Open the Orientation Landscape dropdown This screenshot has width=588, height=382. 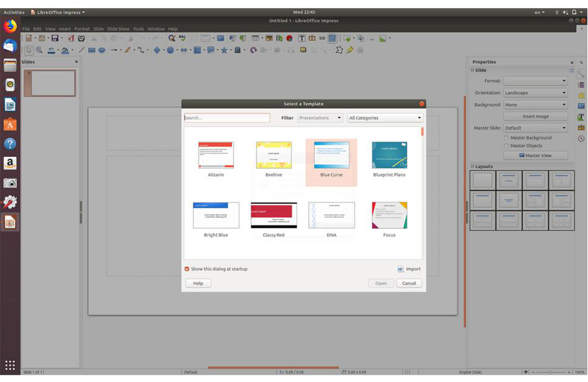[x=535, y=93]
